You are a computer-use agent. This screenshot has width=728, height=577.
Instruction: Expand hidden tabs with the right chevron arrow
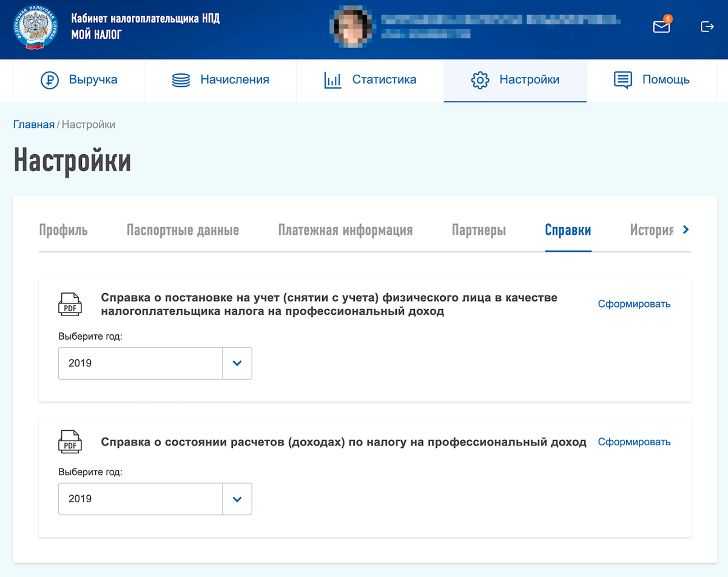686,230
